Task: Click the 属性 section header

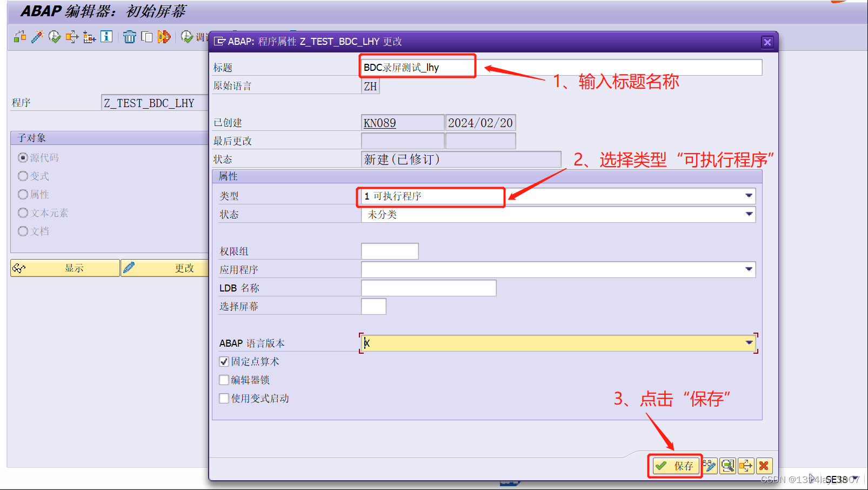Action: (487, 176)
